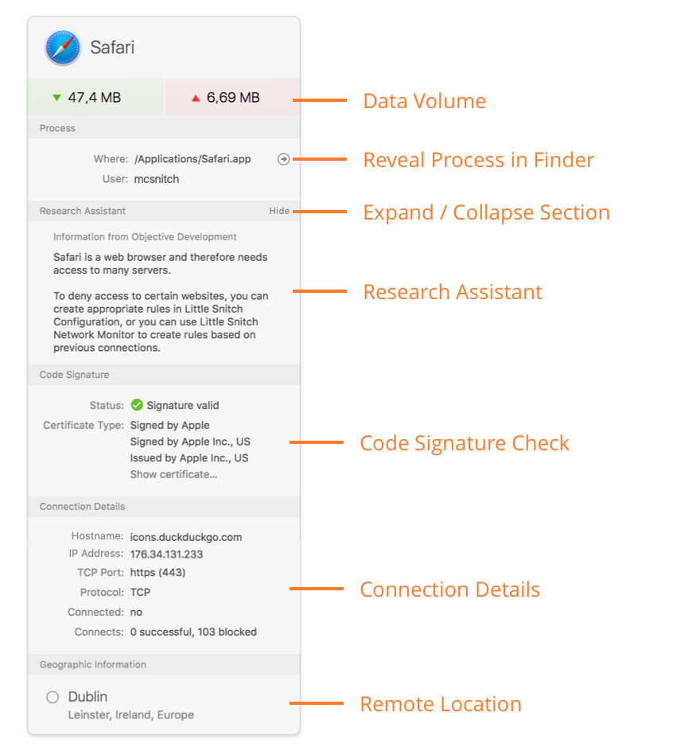Click the icons.duckduckgo.com hostname
This screenshot has height=751, width=700.
[x=186, y=537]
